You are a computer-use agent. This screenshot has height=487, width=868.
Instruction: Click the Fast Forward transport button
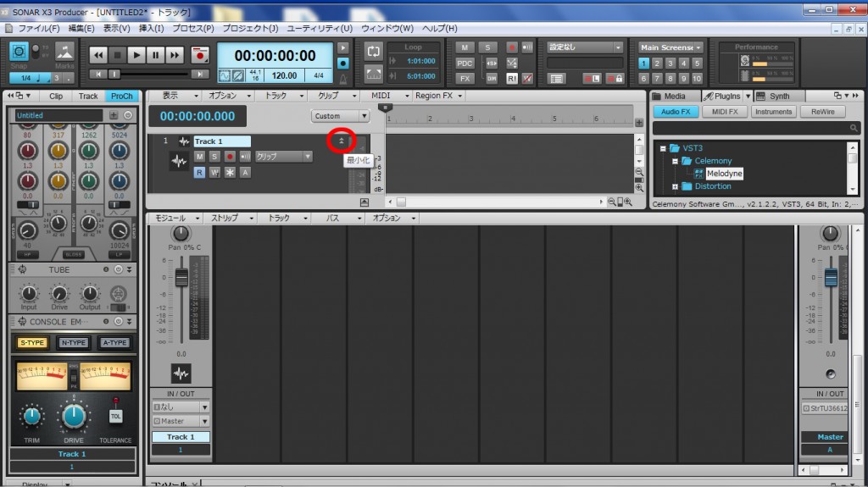175,55
